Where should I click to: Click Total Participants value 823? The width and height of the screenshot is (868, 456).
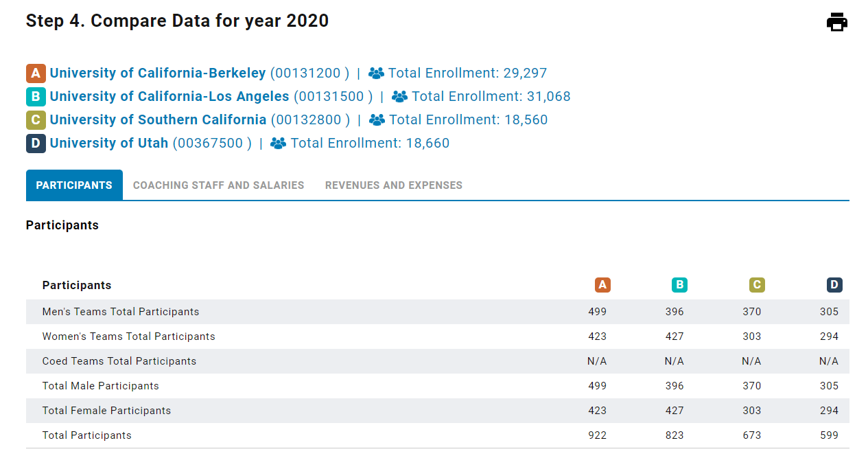[x=675, y=435]
